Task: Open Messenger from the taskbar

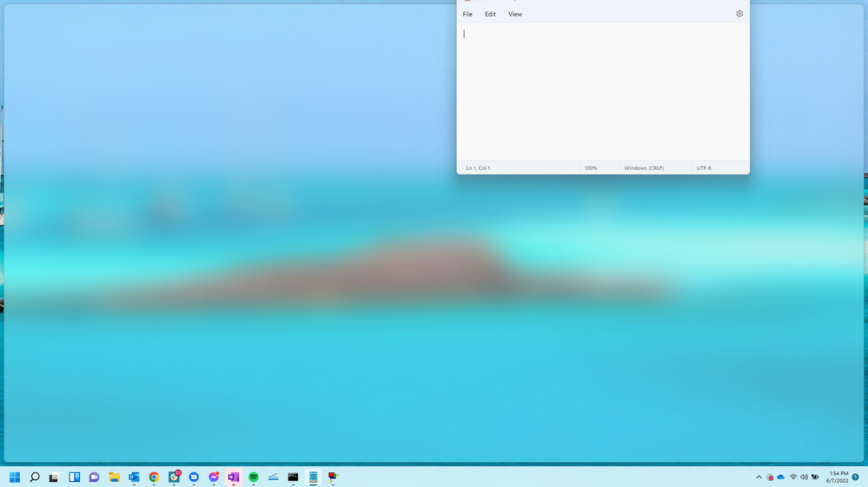Action: pos(214,477)
